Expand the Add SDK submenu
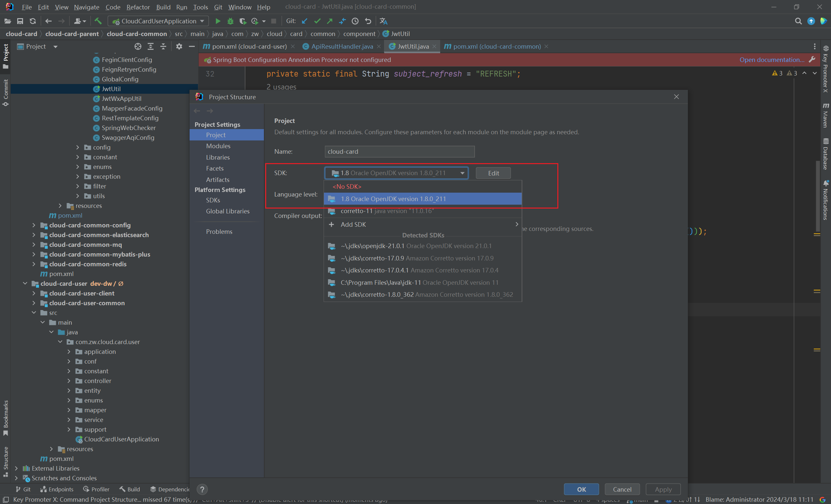The image size is (831, 504). pos(423,224)
